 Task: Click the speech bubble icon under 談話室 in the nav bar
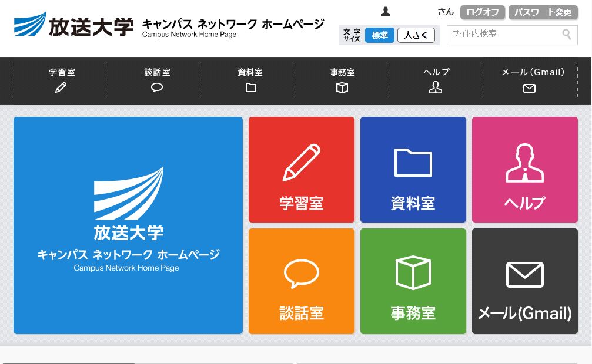(x=157, y=88)
